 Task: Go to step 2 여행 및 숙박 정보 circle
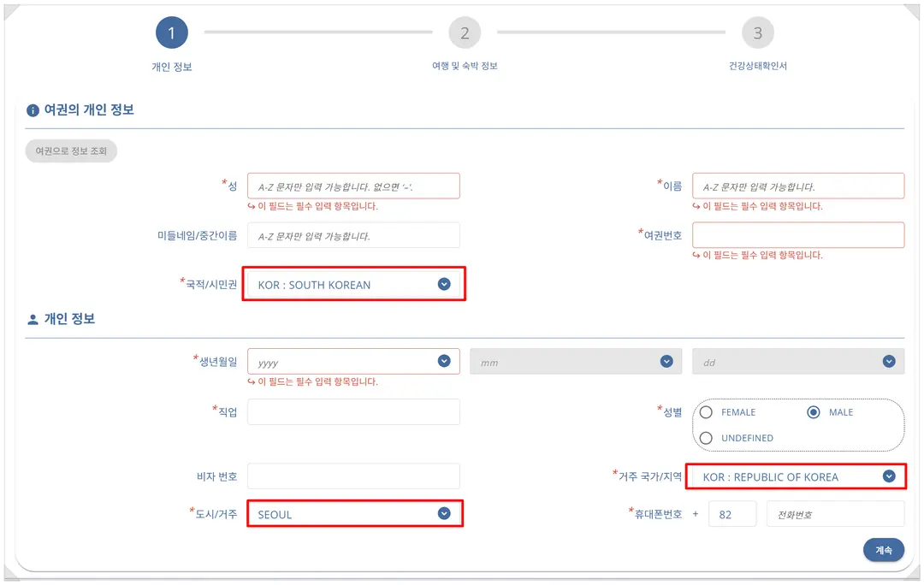(465, 32)
